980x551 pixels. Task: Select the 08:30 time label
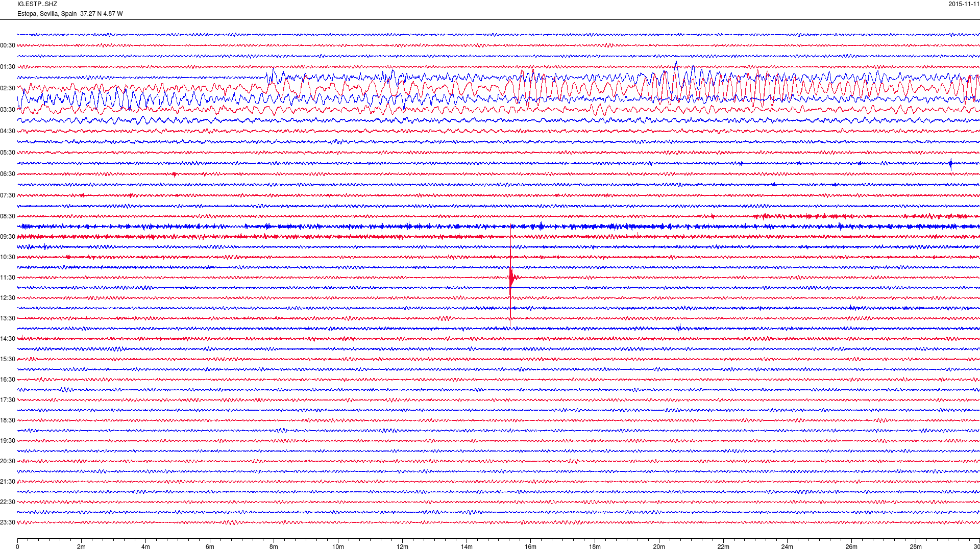(8, 216)
